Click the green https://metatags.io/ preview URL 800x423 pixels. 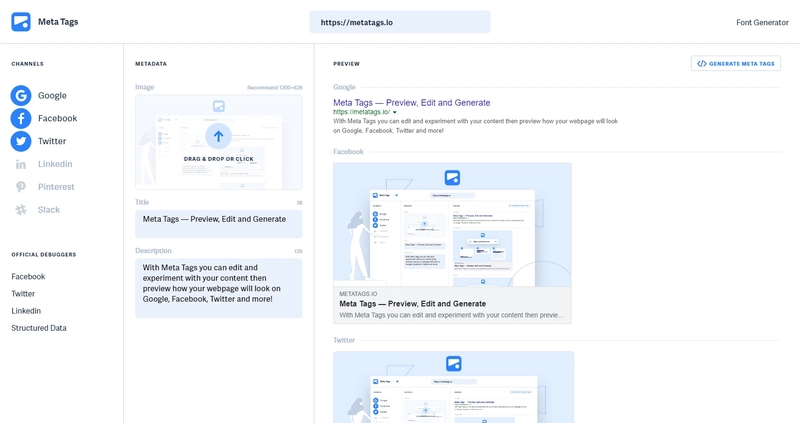tap(362, 112)
